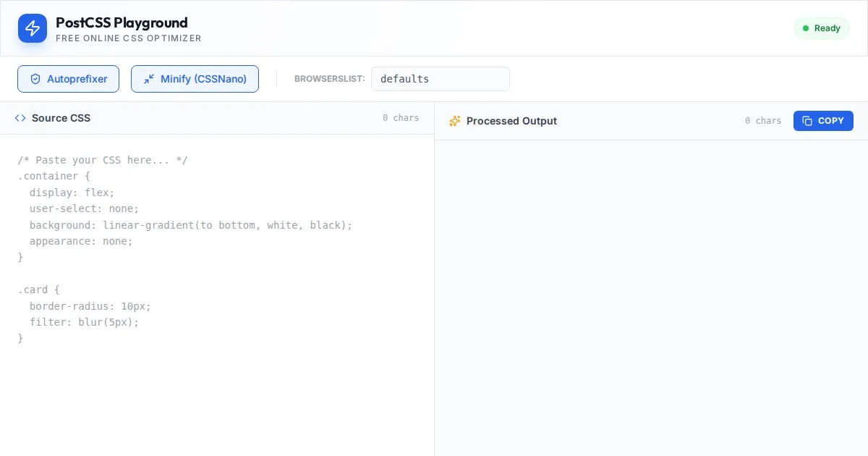Click the Ready status badge
868x456 pixels.
click(x=821, y=28)
